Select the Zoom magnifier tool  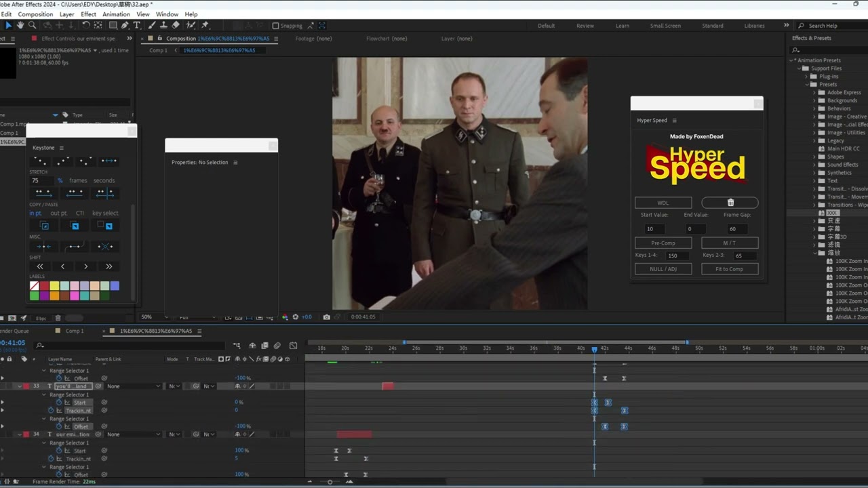tap(32, 25)
